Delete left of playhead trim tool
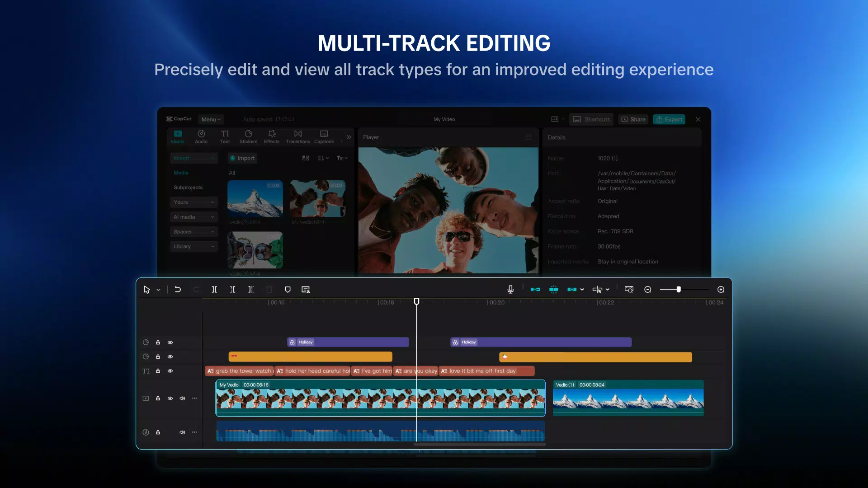The image size is (868, 488). pos(232,290)
